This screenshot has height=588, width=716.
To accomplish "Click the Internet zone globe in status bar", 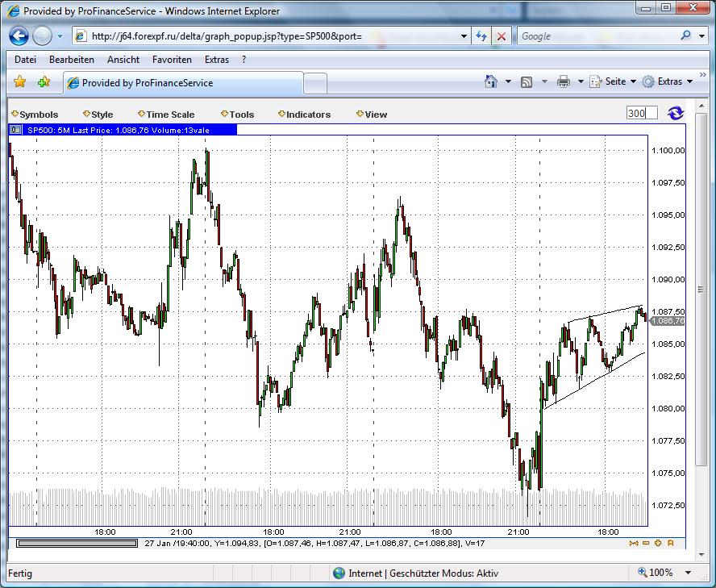I will coord(339,573).
